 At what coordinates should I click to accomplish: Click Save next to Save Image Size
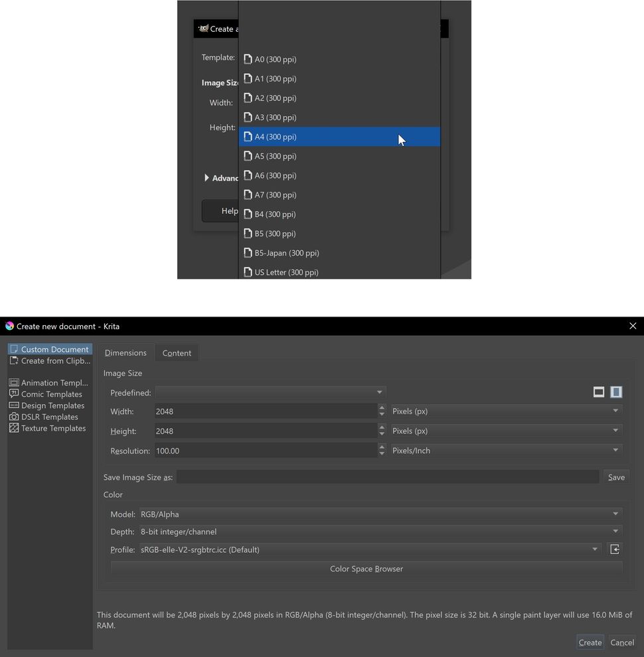[616, 476]
